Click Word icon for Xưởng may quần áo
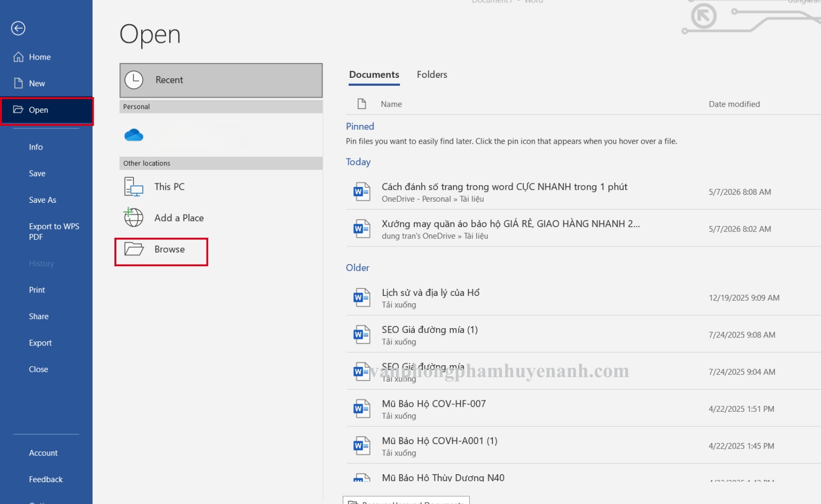 (x=362, y=228)
